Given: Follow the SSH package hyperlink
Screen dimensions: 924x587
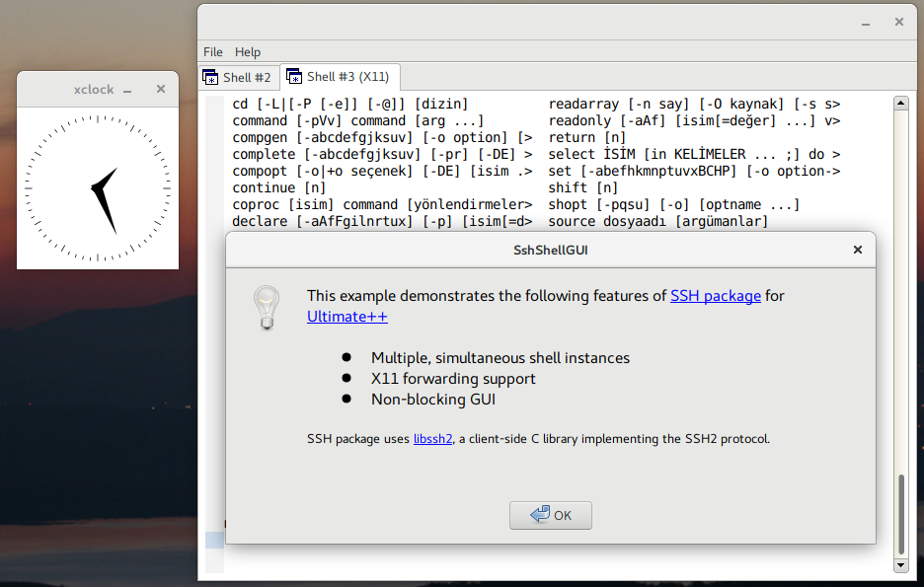Looking at the screenshot, I should 715,295.
